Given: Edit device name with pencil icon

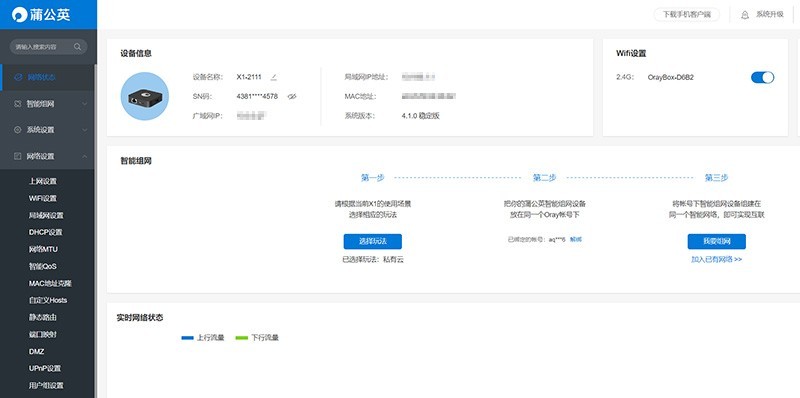Looking at the screenshot, I should coord(273,77).
